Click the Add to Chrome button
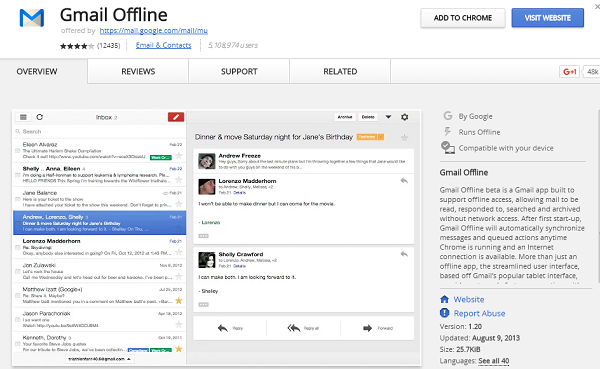The image size is (600, 369). pos(463,18)
